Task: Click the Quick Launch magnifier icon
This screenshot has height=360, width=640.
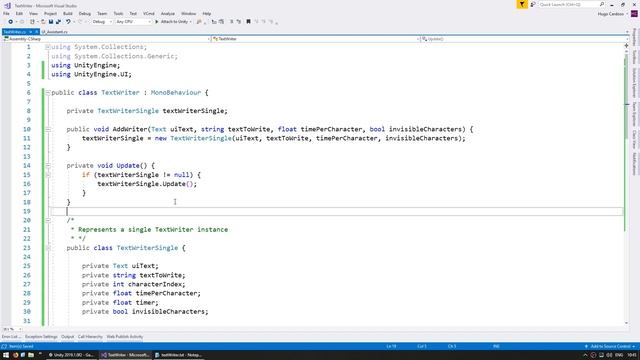Action: [x=602, y=4]
